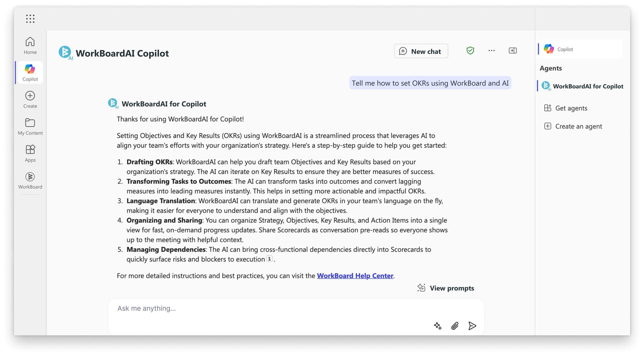Open the Apps section
The height and width of the screenshot is (356, 644).
point(30,153)
